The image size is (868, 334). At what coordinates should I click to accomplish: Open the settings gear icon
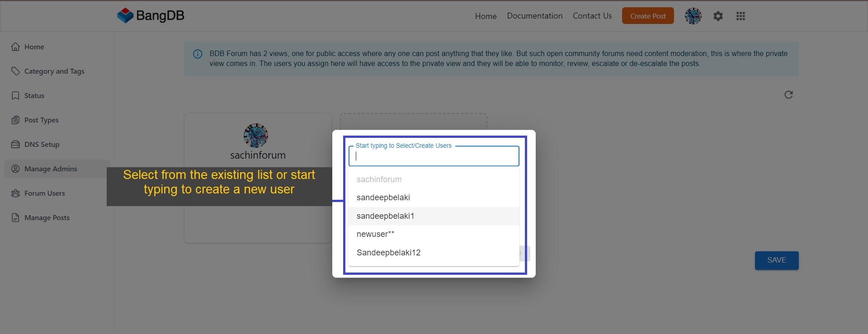718,16
